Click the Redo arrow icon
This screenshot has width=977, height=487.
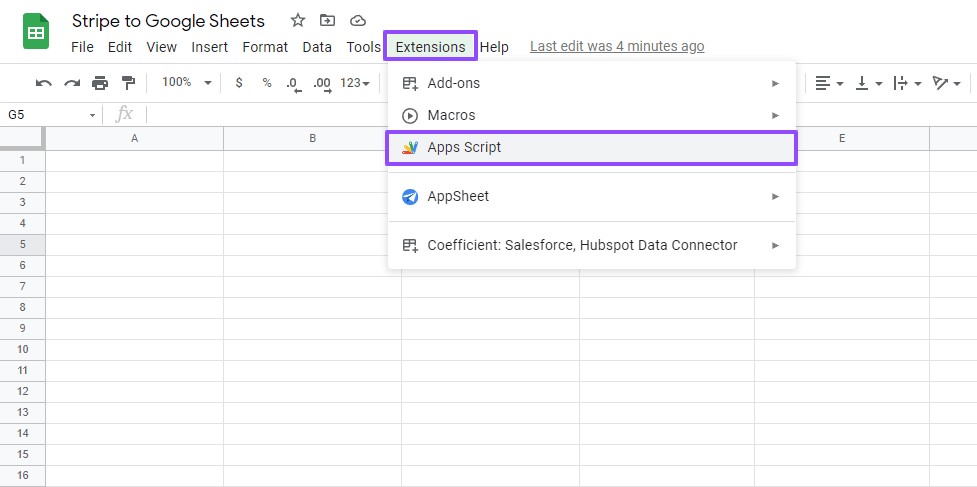pyautogui.click(x=71, y=83)
